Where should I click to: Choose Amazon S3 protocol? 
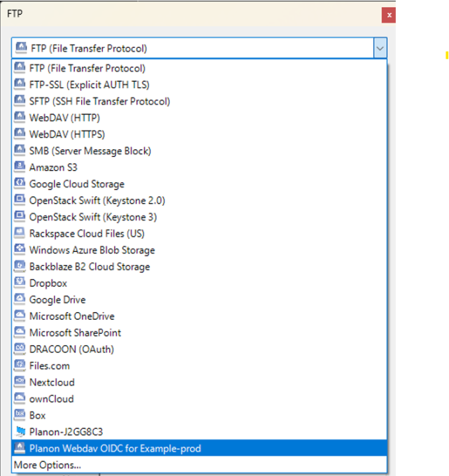point(199,167)
